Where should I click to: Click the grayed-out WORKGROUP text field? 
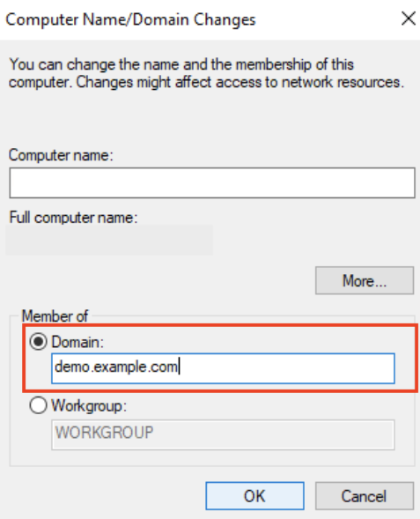coord(223,434)
